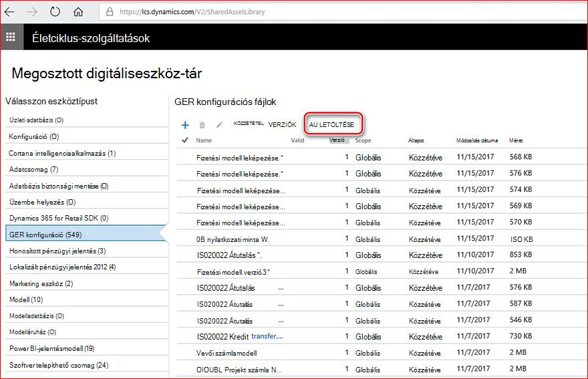Select asset type Adatcsomag (7)
The width and height of the screenshot is (588, 379).
pos(87,169)
